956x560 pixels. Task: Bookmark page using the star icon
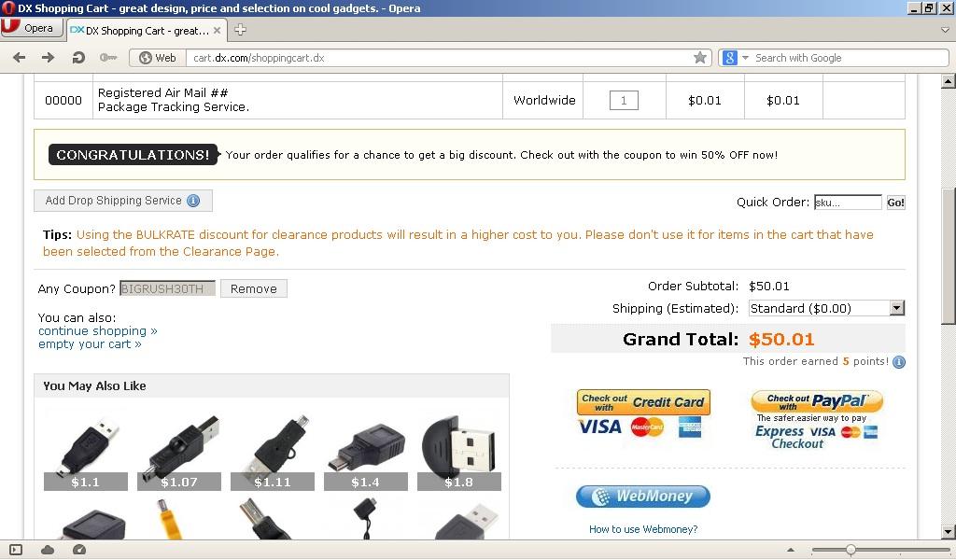point(700,57)
